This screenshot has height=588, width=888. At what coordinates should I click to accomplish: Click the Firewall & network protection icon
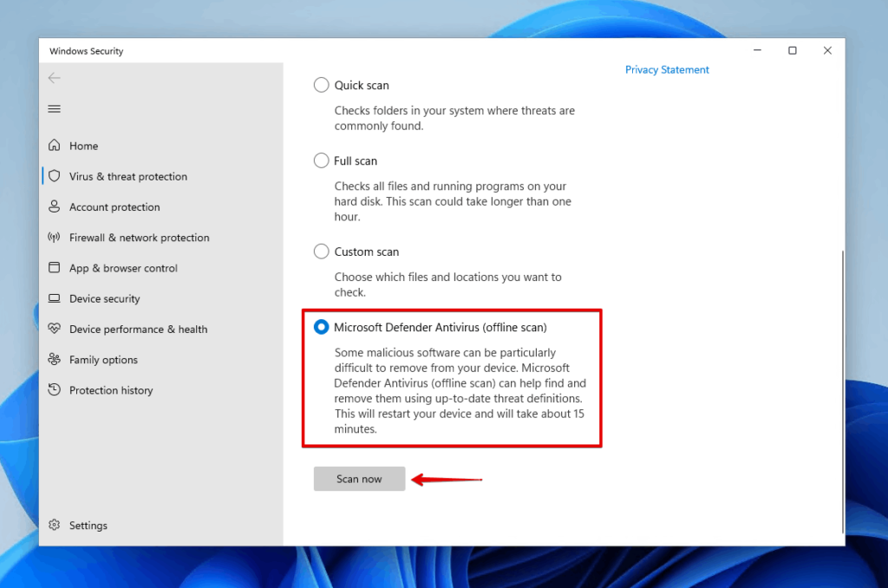[x=55, y=238]
